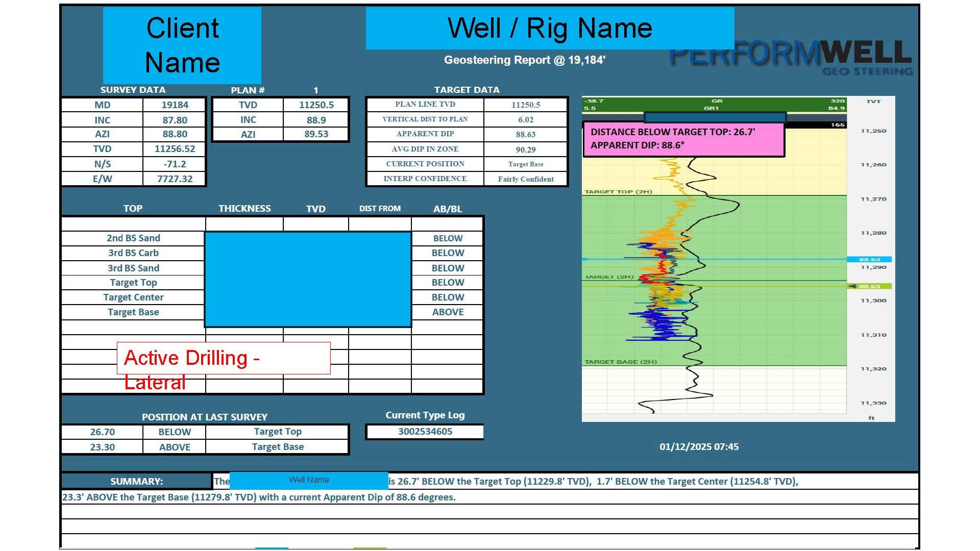The width and height of the screenshot is (980, 551).
Task: Select the pink distance below target callout
Action: (683, 139)
